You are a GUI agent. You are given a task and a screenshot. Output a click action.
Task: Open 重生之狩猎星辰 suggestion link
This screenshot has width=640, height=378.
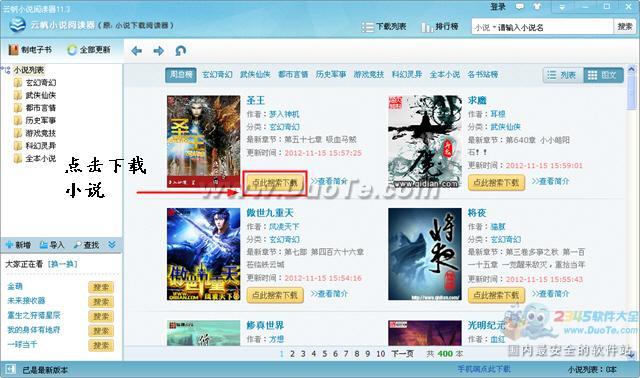click(x=34, y=316)
